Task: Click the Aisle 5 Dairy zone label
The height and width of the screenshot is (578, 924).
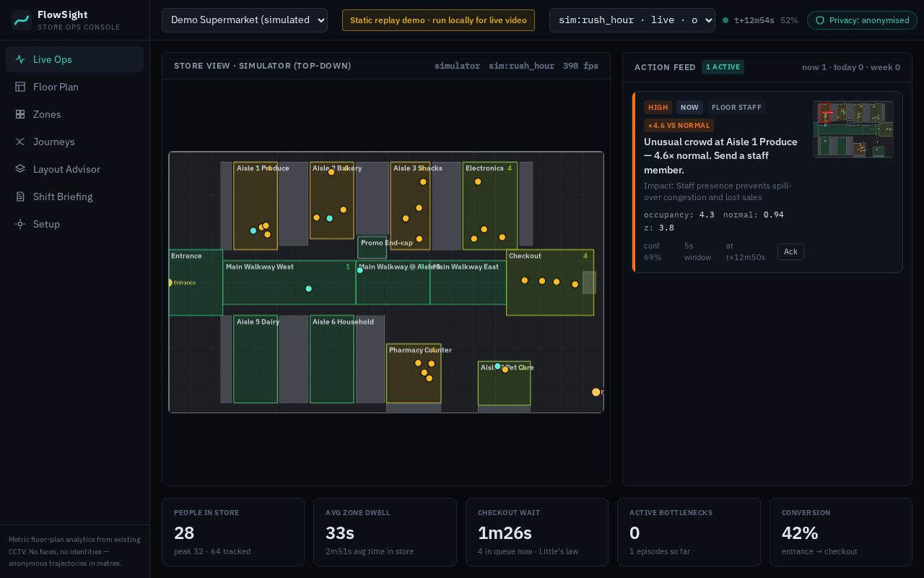Action: tap(258, 322)
